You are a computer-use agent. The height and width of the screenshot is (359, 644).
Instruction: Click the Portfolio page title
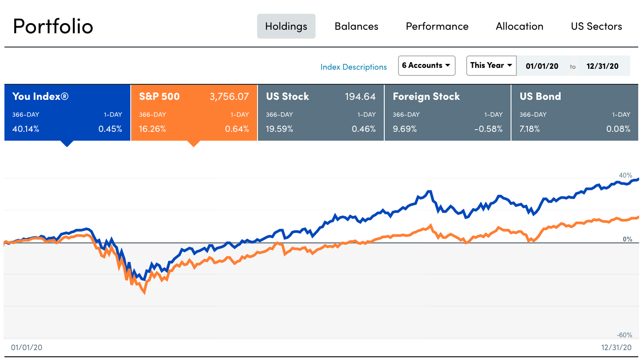[x=53, y=26]
